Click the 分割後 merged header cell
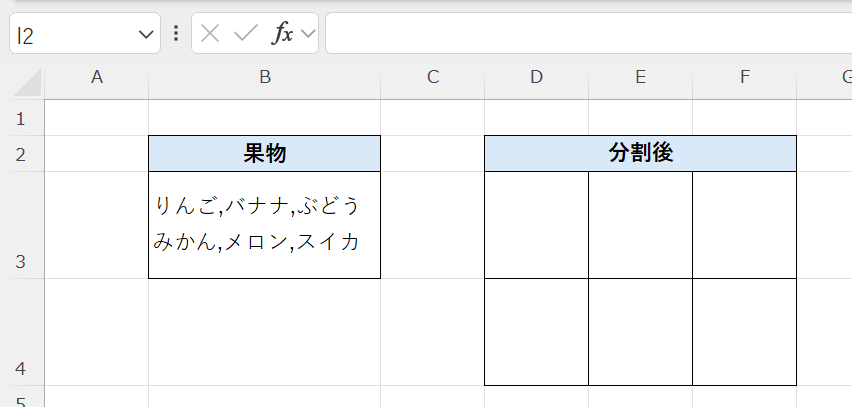This screenshot has width=852, height=407. (640, 154)
